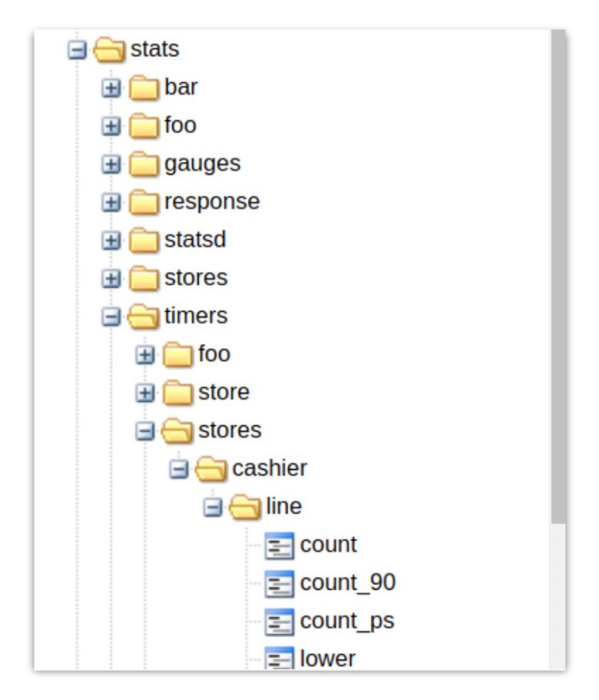Screen dimensions: 599x700
Task: Select the top-level stores folder label
Action: point(196,278)
